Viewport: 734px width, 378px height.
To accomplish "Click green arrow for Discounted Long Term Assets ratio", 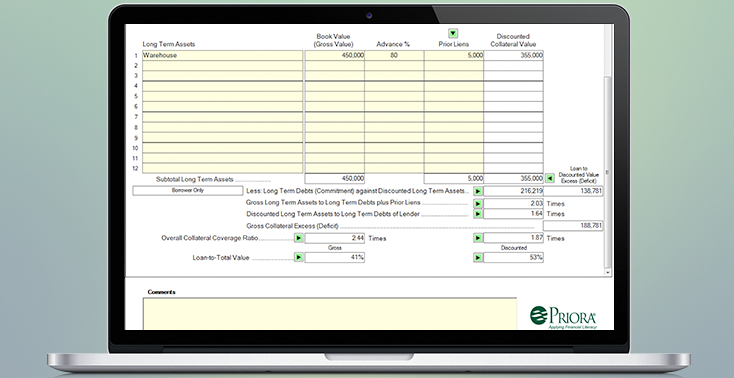I will pos(477,214).
